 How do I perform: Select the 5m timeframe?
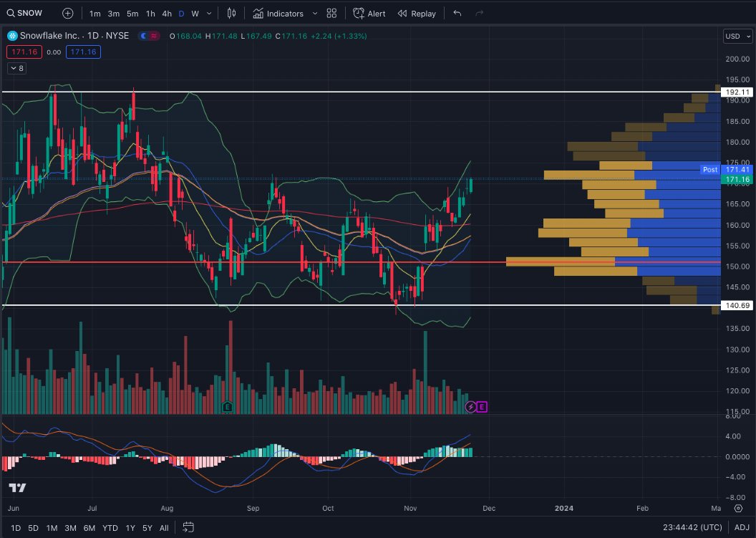(x=132, y=14)
